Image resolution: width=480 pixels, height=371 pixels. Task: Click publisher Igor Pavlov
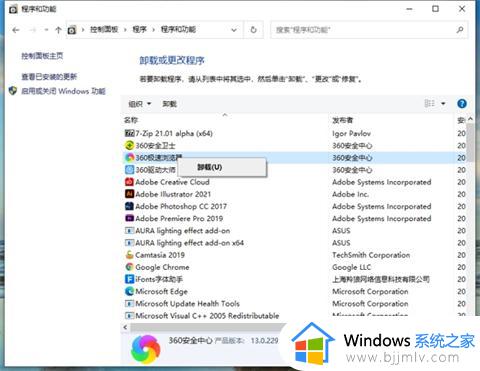coord(351,133)
